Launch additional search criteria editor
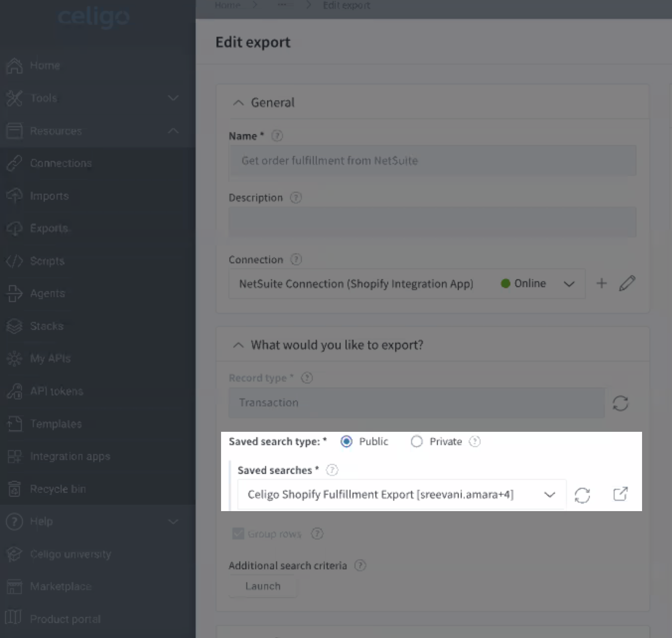Screen dimensions: 672x638 click(x=263, y=586)
